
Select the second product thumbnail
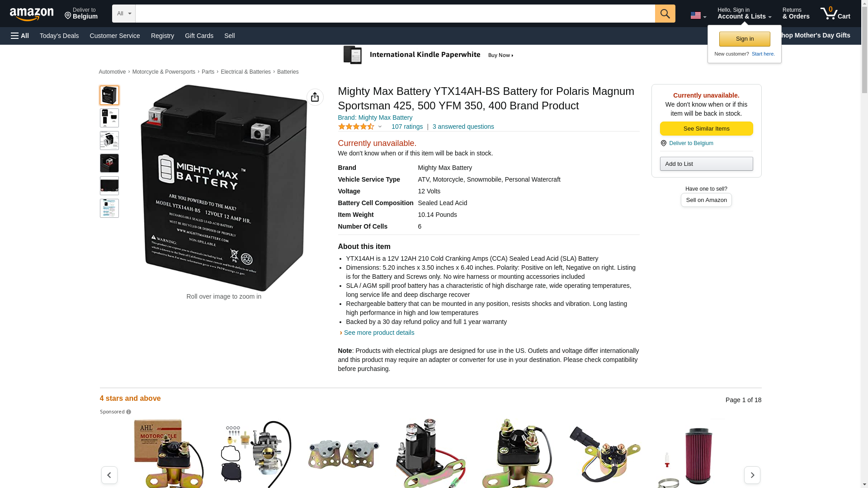pos(109,118)
